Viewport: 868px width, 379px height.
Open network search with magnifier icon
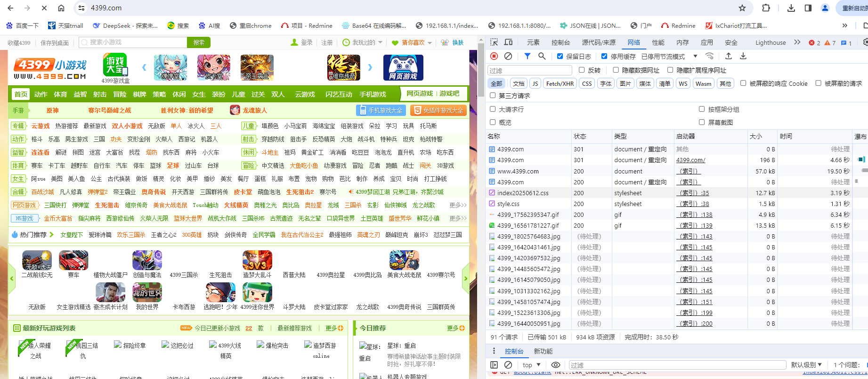(x=542, y=56)
